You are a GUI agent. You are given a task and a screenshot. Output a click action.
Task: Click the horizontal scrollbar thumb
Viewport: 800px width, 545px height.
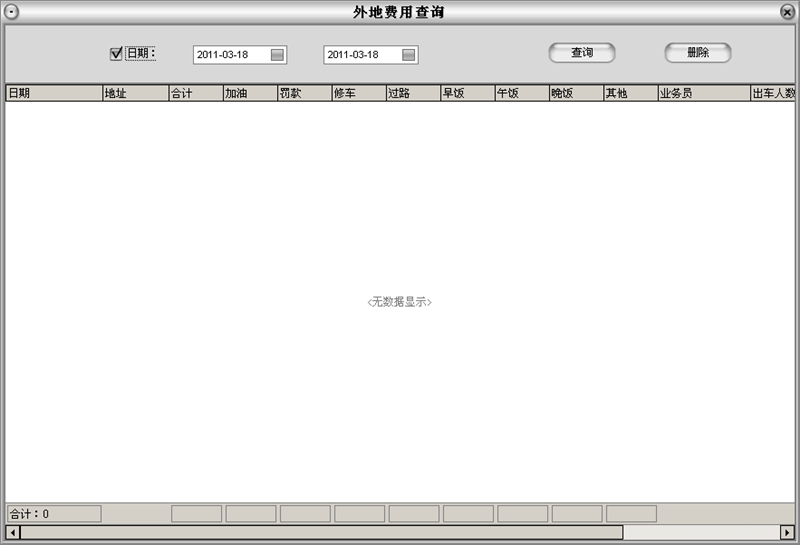(x=321, y=533)
